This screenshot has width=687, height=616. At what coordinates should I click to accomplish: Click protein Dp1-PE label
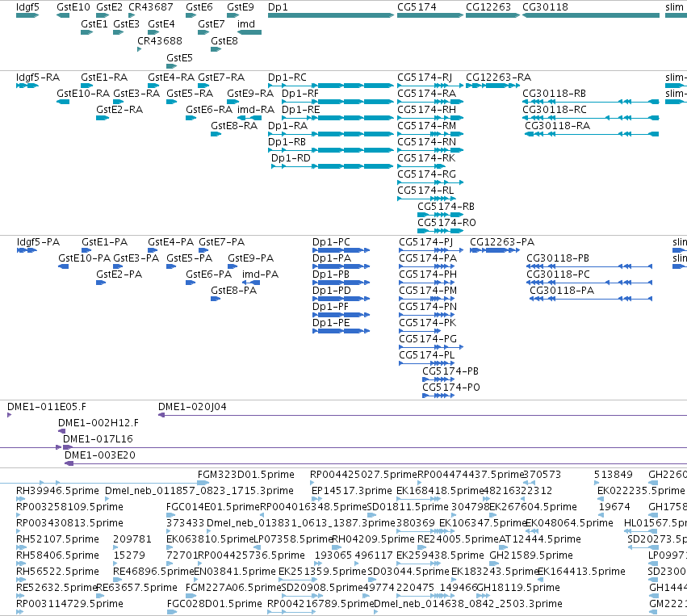[x=331, y=323]
